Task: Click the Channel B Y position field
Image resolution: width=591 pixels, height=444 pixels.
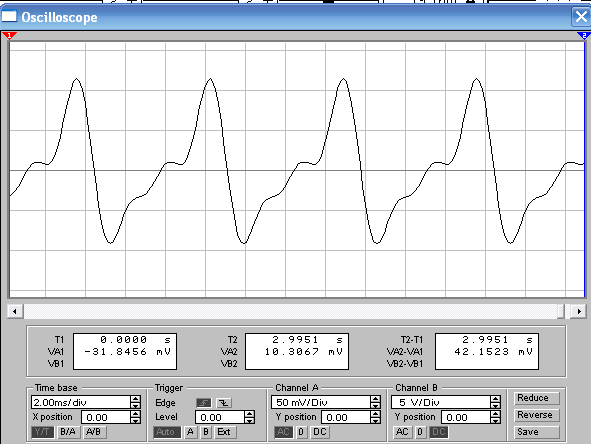Action: [466, 417]
